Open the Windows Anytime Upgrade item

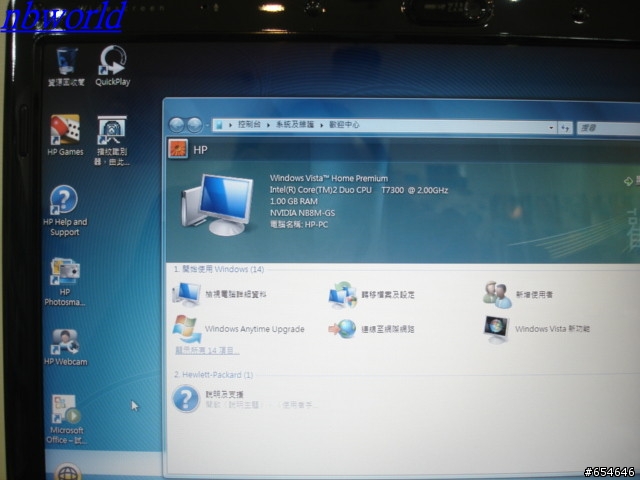pos(239,329)
